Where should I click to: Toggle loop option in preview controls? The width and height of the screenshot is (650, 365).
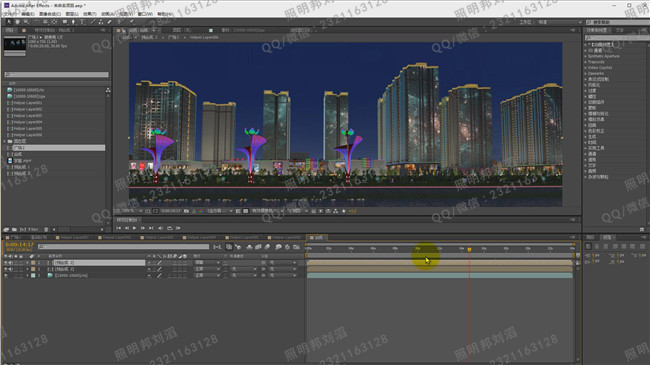click(170, 228)
